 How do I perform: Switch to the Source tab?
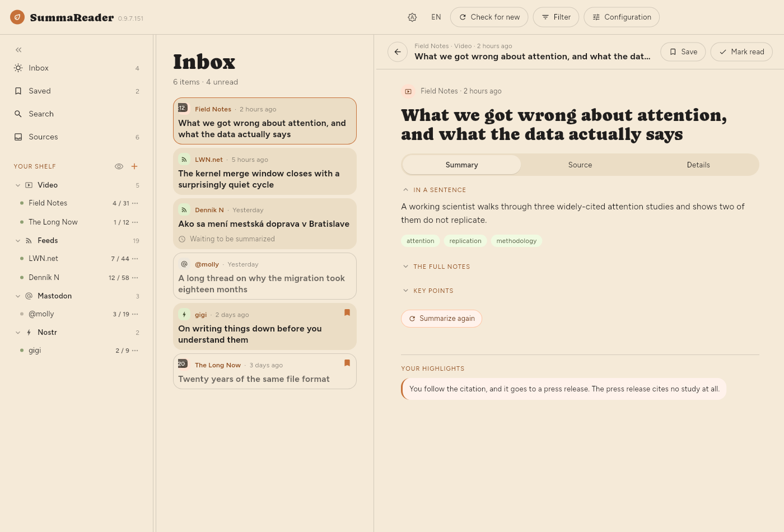[x=580, y=165]
